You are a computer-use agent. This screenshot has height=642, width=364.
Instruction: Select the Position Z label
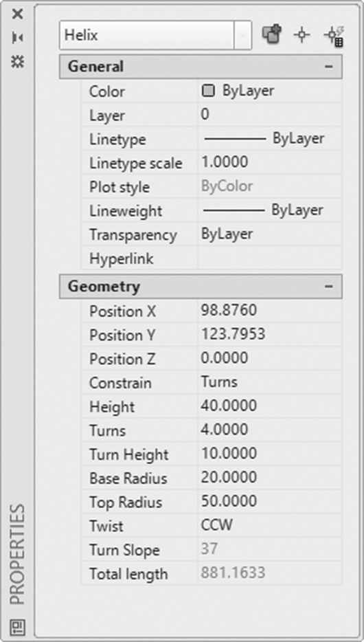coord(123,359)
